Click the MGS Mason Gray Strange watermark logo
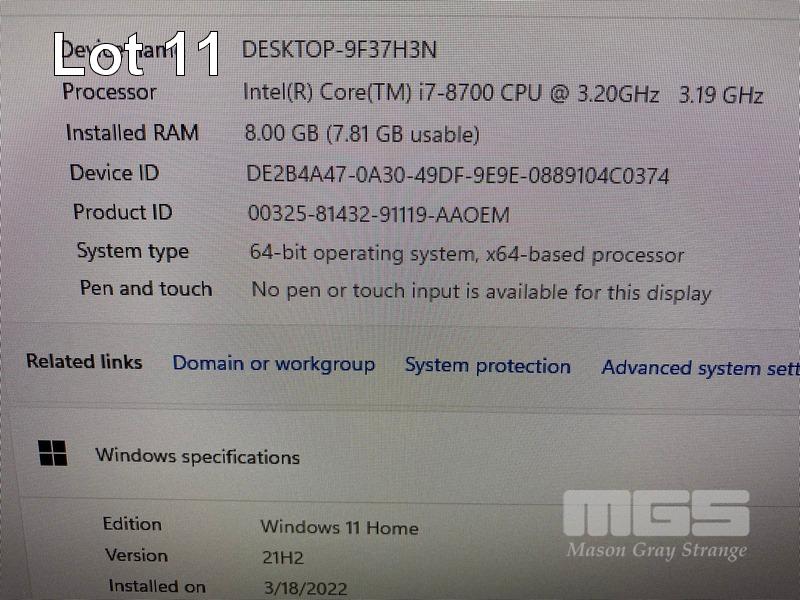 pyautogui.click(x=657, y=526)
